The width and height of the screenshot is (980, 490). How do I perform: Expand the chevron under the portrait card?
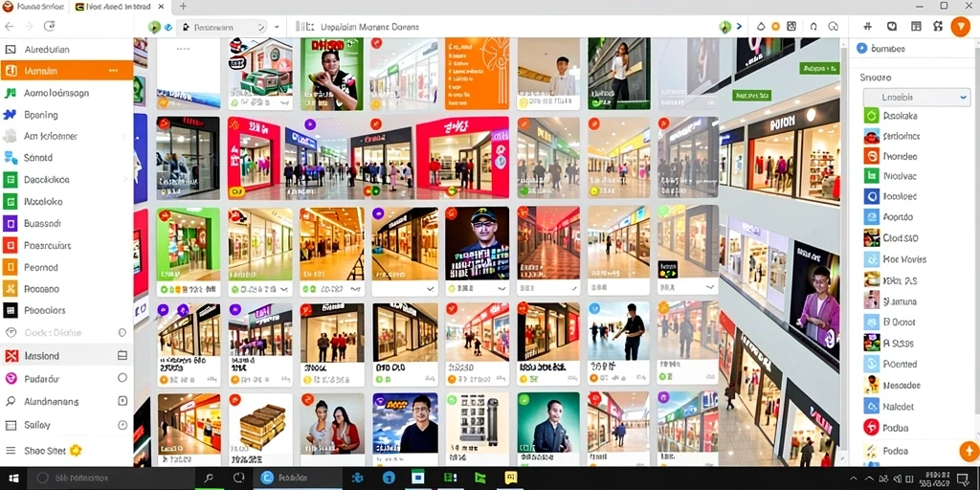pos(501,289)
